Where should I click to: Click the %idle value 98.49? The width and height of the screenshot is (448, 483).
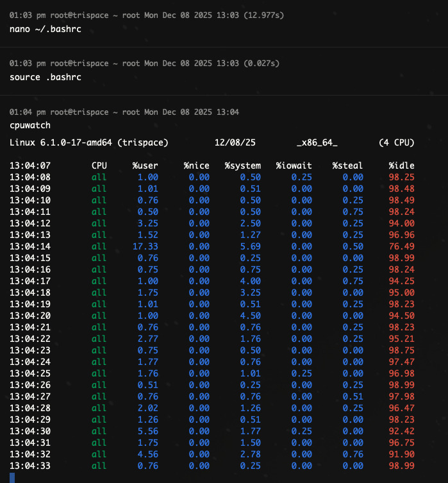pos(402,200)
